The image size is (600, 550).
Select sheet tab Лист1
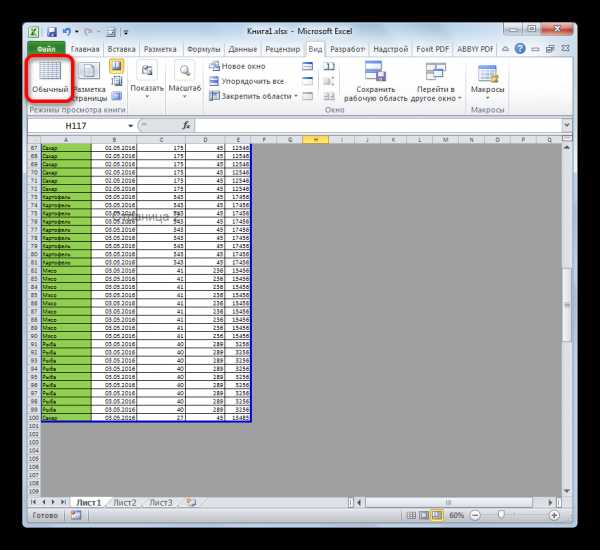click(x=88, y=503)
